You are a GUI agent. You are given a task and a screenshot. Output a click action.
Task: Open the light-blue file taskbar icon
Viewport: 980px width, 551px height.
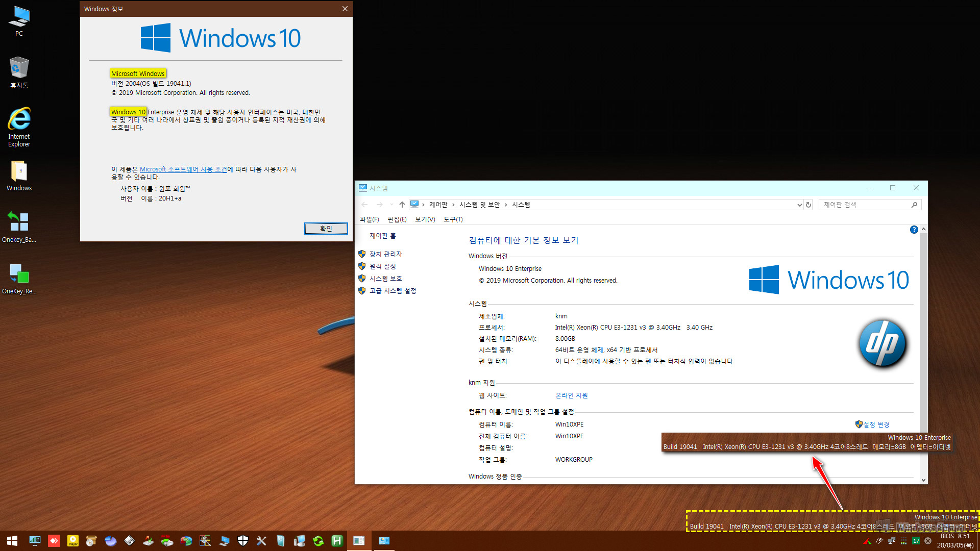coord(281,541)
